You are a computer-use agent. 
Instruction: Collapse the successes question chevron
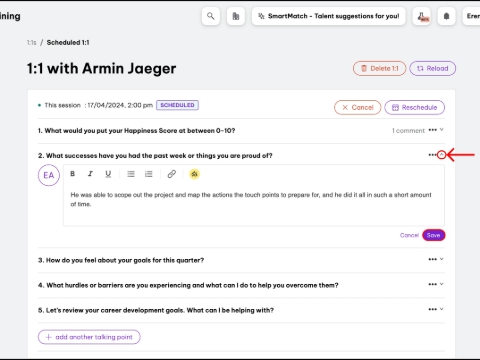pos(442,155)
